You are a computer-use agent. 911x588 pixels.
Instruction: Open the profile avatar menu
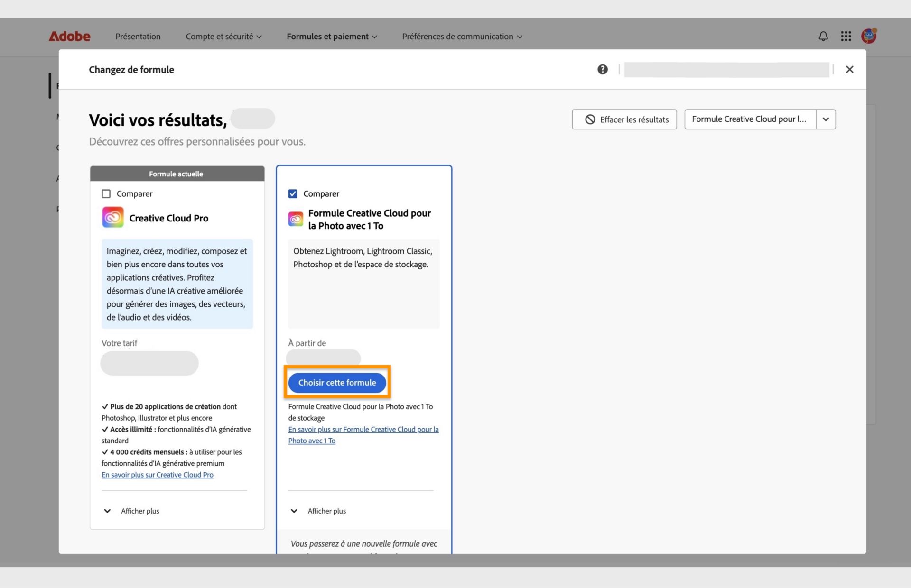[x=869, y=36]
